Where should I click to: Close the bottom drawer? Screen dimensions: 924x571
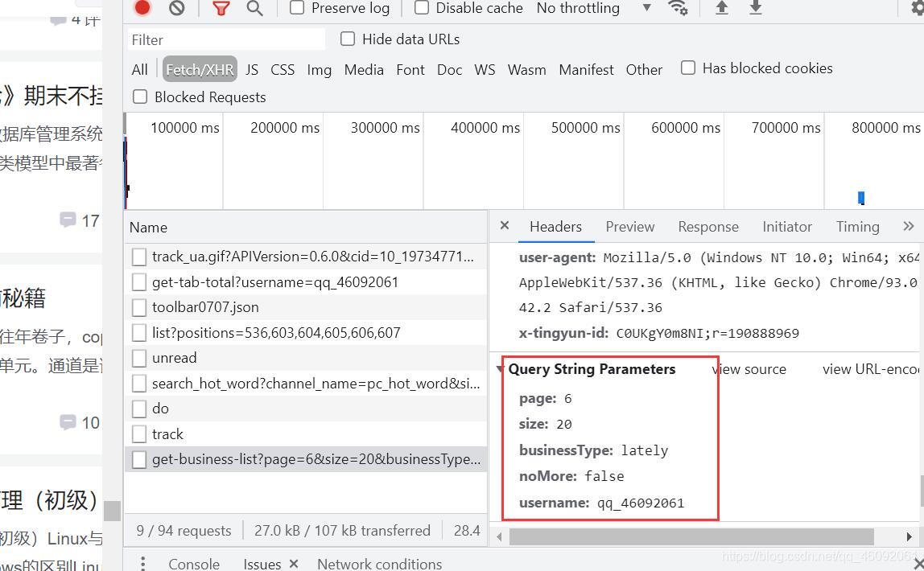pyautogui.click(x=918, y=563)
